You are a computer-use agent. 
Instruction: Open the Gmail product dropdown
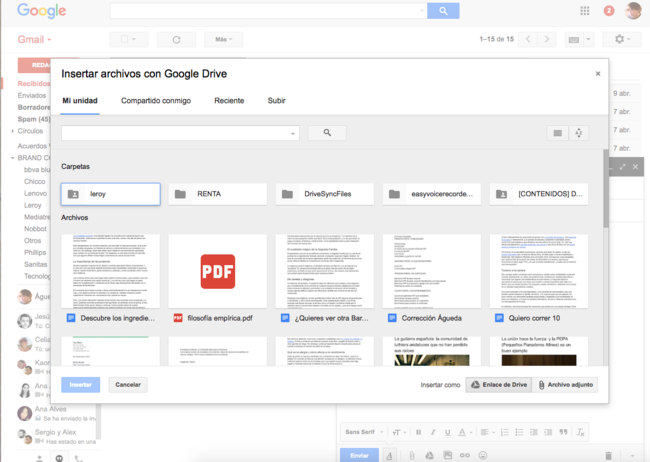coord(34,39)
